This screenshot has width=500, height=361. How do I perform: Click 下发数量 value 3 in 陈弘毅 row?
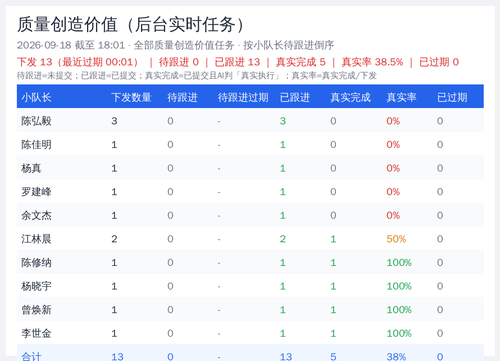coord(114,121)
